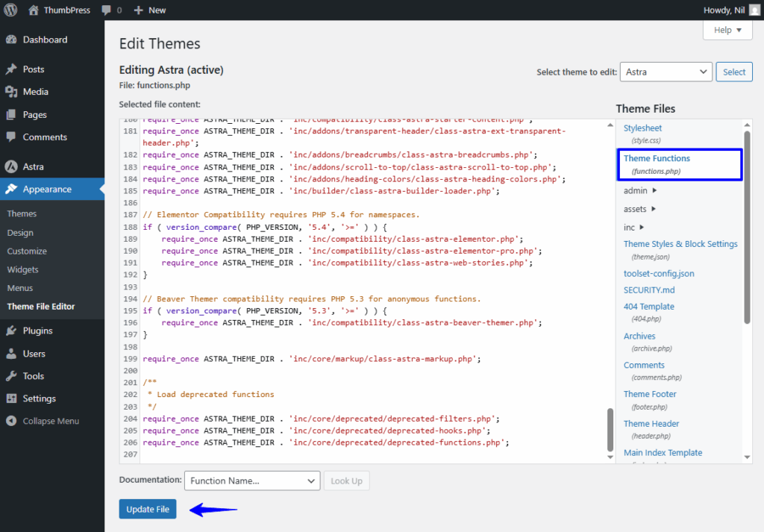Click the Collapse Menu label

[51, 421]
